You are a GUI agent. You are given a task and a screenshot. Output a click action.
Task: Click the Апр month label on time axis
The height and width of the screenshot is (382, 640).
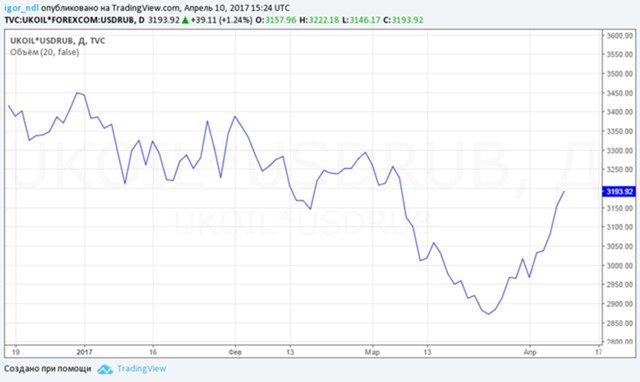(x=530, y=352)
